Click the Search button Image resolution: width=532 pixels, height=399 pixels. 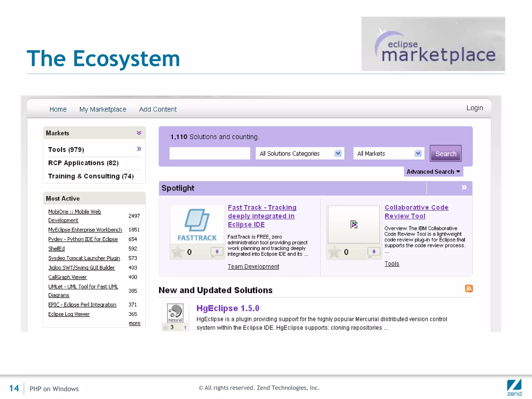point(445,154)
